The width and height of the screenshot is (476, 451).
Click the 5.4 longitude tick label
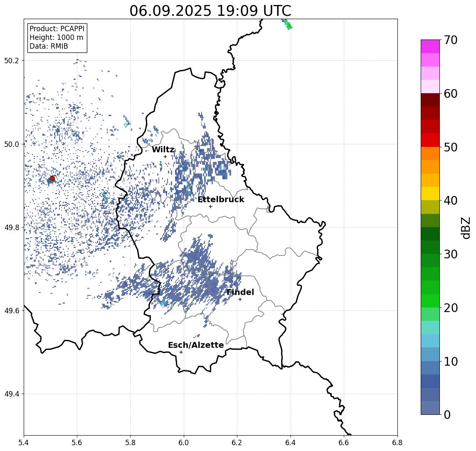[x=24, y=443]
